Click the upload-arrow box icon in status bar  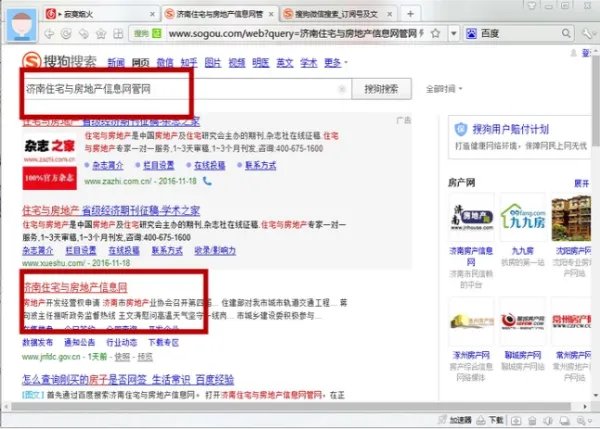click(x=516, y=421)
